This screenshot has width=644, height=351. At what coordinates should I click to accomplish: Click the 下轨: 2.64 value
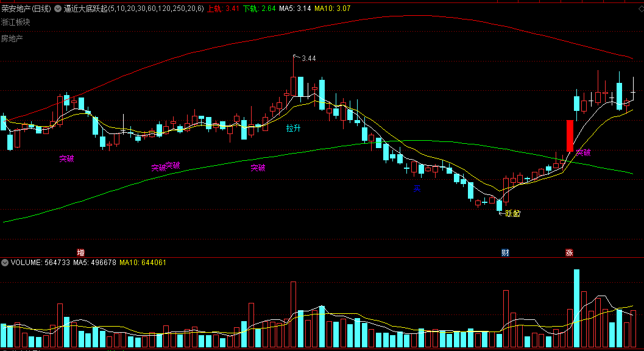(259, 8)
